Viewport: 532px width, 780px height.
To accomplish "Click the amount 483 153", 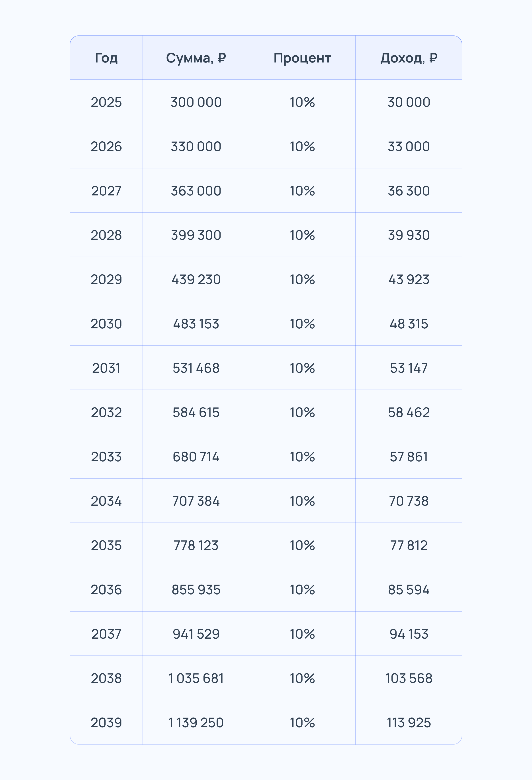I will coord(196,324).
